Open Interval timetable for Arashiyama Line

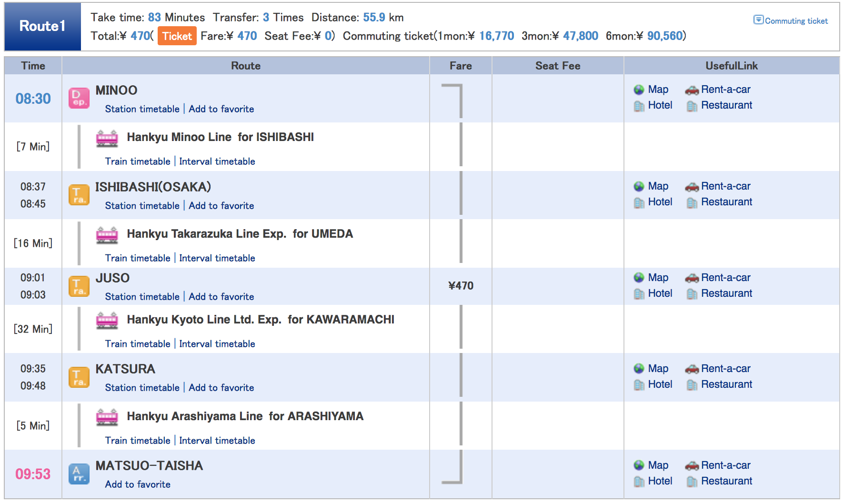pos(217,441)
